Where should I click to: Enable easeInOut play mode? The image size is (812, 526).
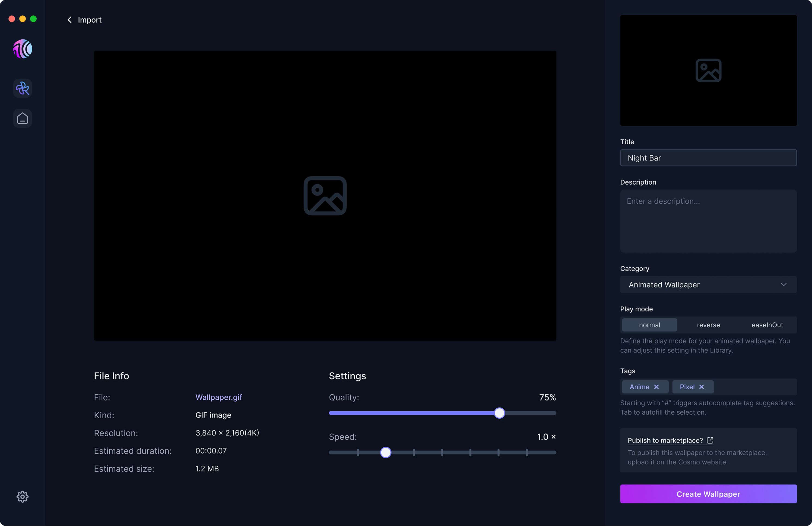pos(767,325)
